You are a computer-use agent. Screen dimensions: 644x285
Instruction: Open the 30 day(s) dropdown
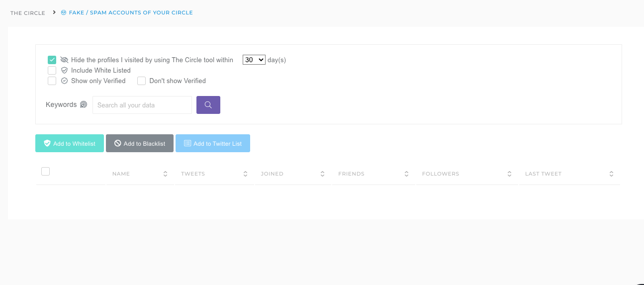tap(254, 60)
